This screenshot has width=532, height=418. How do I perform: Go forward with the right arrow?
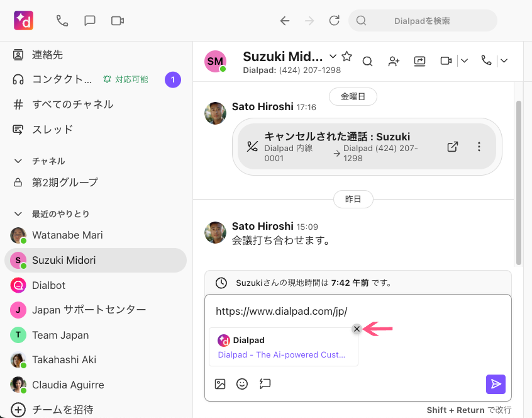[309, 21]
